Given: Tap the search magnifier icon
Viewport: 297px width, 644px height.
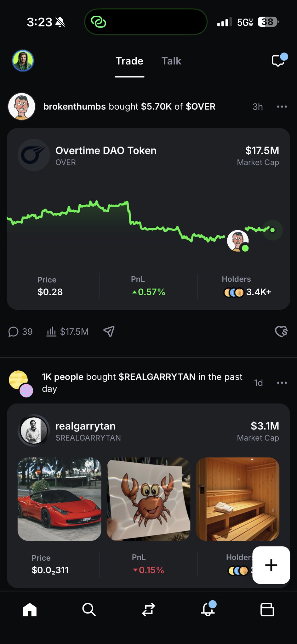Looking at the screenshot, I should tap(89, 609).
